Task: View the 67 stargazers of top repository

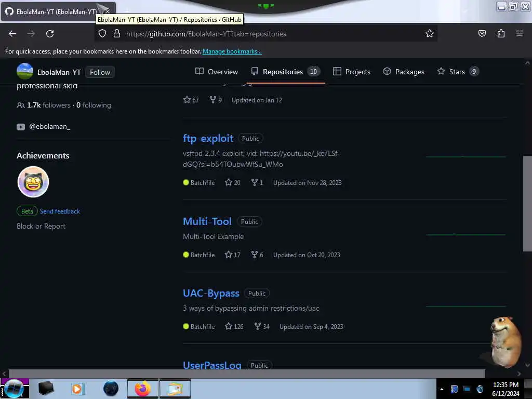Action: 191,100
